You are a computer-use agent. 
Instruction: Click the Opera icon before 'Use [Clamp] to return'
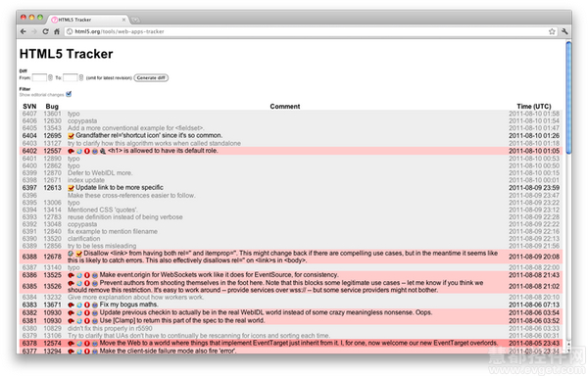tap(87, 321)
